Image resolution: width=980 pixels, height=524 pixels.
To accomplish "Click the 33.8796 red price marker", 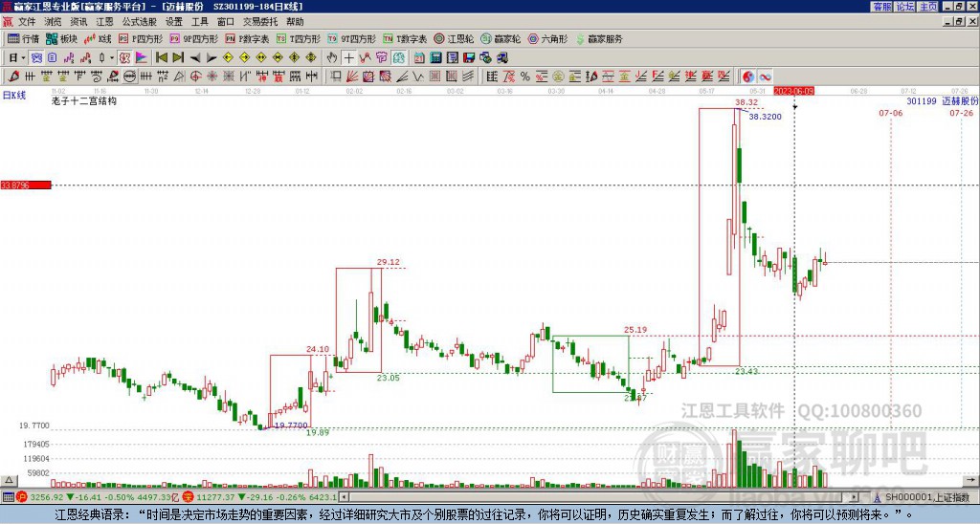I will click(x=26, y=185).
